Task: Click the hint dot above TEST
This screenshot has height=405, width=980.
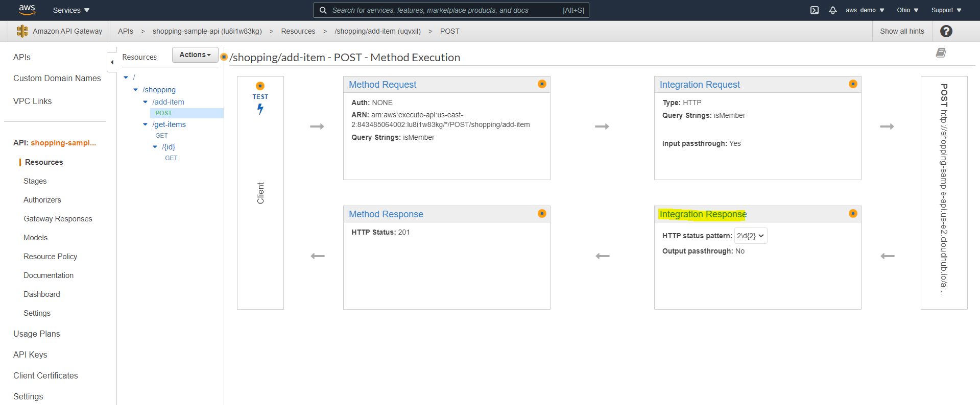Action: point(260,86)
